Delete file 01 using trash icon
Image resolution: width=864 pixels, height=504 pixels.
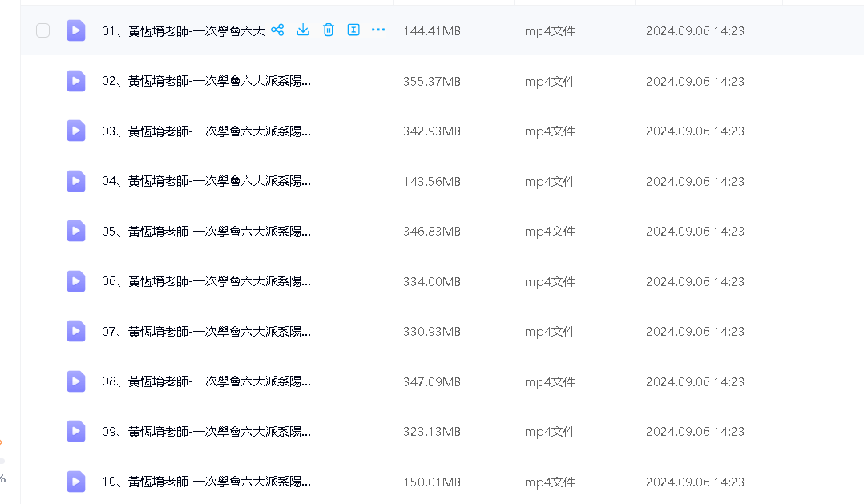point(328,30)
